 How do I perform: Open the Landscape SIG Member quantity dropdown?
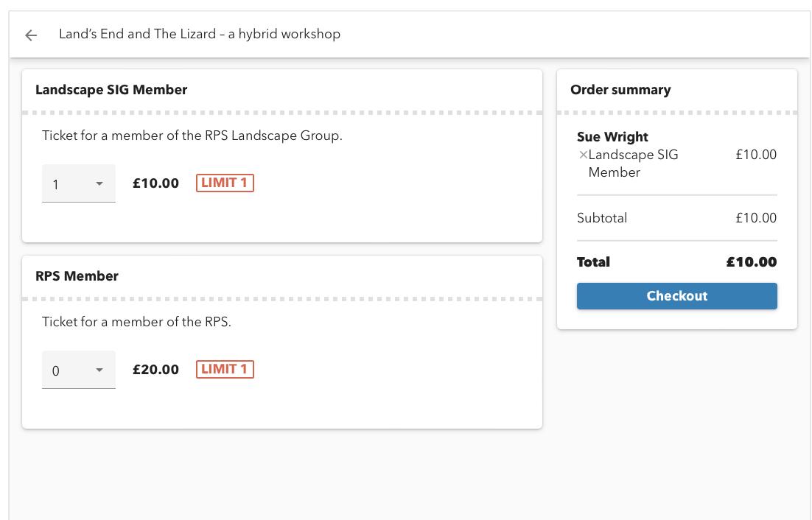78,183
